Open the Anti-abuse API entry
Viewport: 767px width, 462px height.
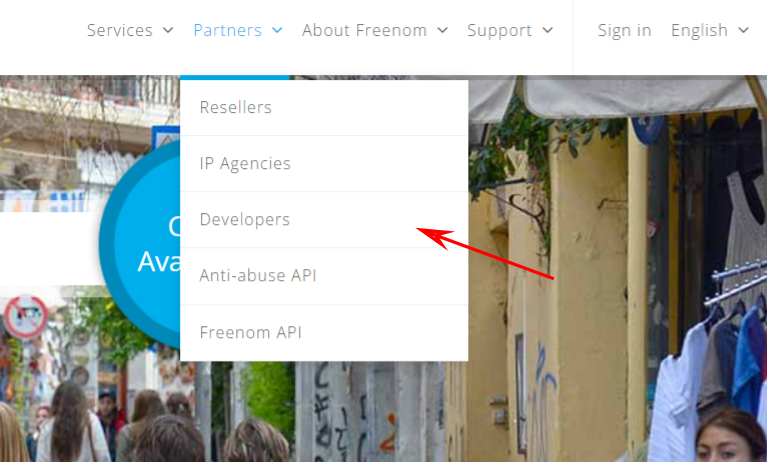point(324,276)
